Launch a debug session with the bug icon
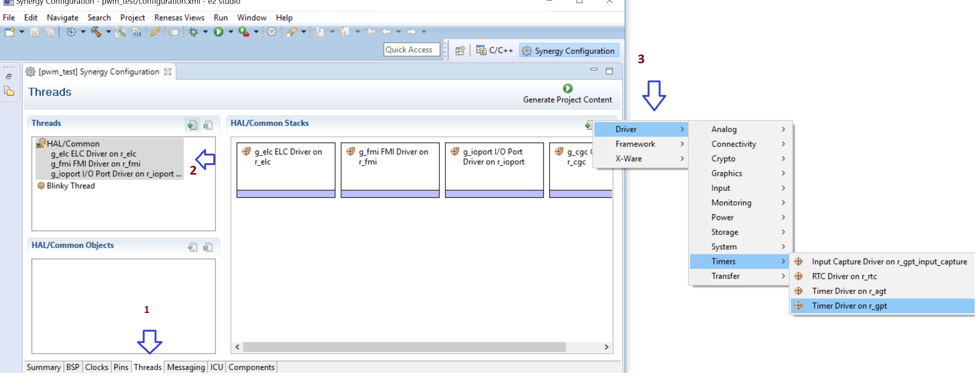 [194, 32]
